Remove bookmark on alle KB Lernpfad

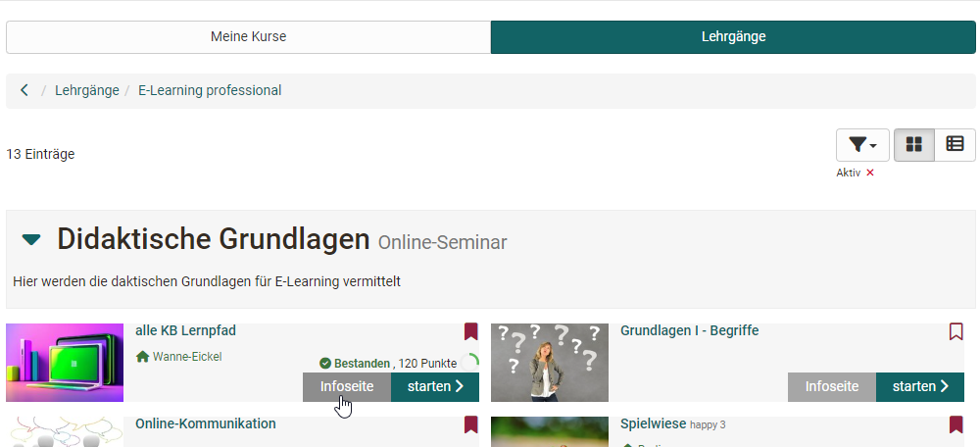(470, 331)
